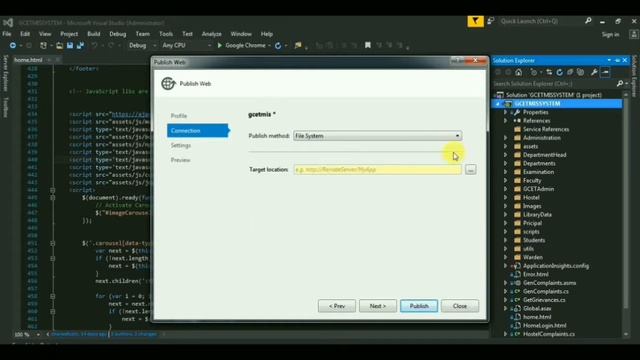This screenshot has width=640, height=360.
Task: Click the Search Solution Explorer field
Action: (554, 84)
